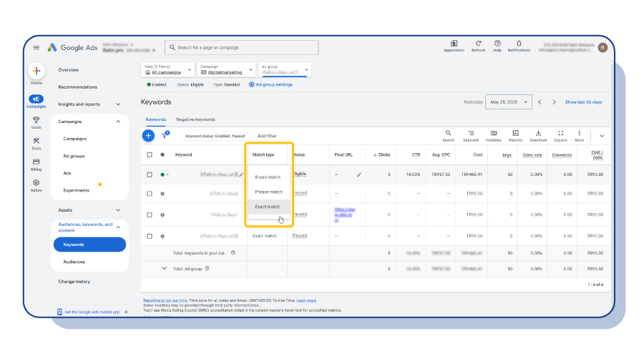
Task: Open Ad group settings link
Action: click(x=270, y=84)
